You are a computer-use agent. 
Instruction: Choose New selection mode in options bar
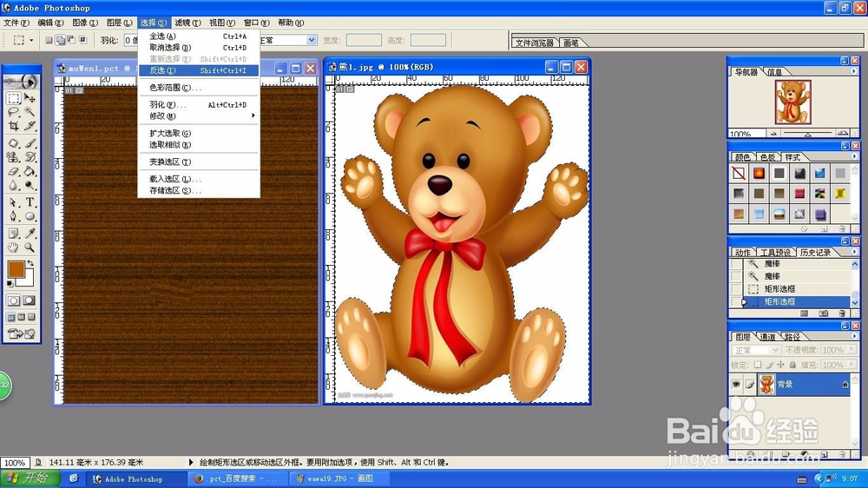pos(49,40)
